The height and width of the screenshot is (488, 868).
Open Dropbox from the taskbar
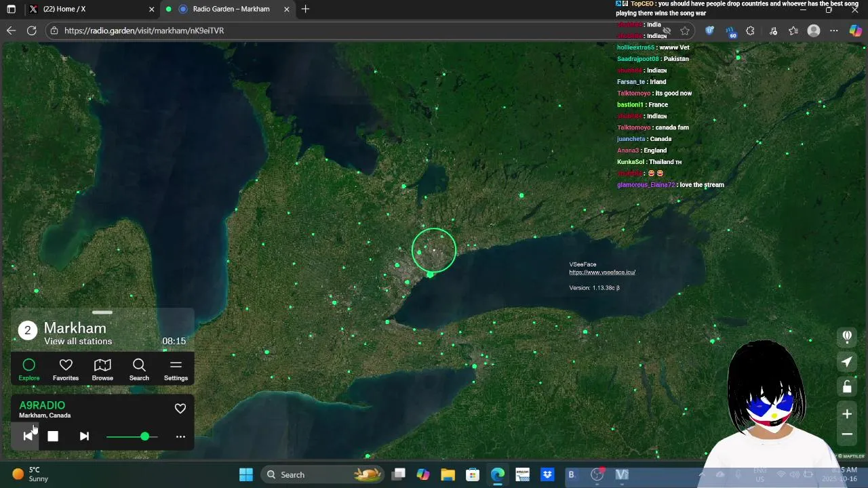(547, 474)
